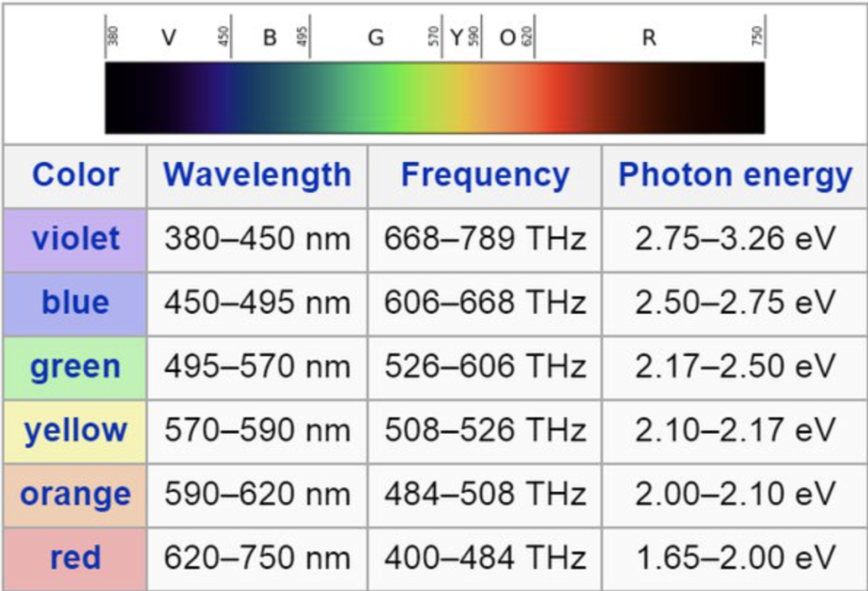Select the Frequency column header
This screenshot has height=591, width=868.
tap(485, 175)
